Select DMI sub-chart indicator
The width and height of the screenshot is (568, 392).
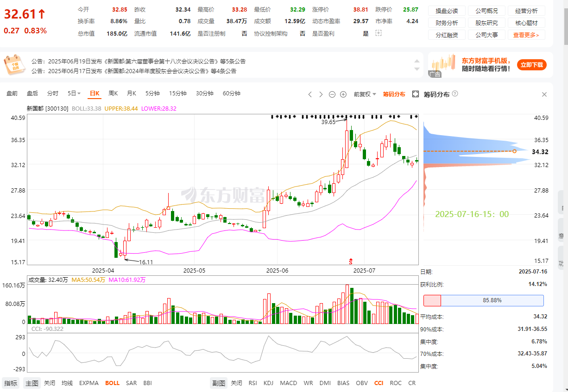pos(325,383)
